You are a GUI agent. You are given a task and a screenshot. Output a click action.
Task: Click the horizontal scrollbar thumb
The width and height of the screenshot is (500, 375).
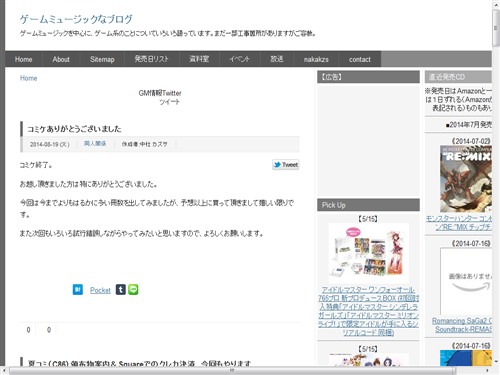tap(232, 370)
